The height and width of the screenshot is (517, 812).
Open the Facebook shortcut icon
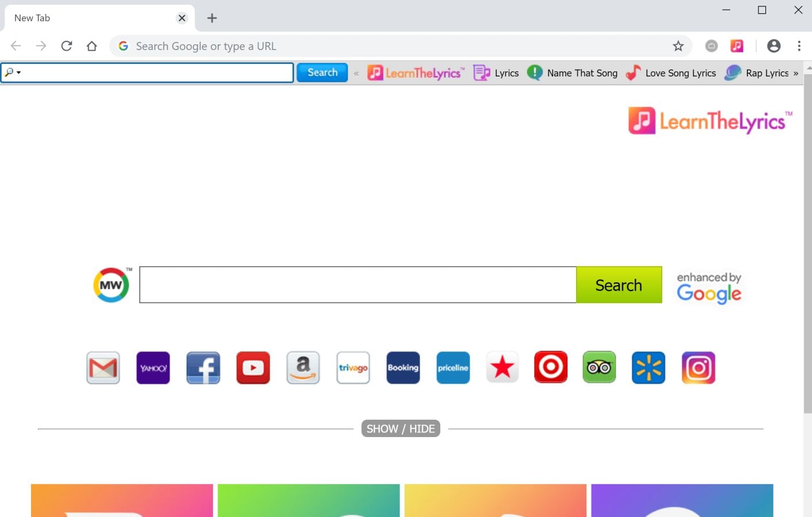point(203,367)
